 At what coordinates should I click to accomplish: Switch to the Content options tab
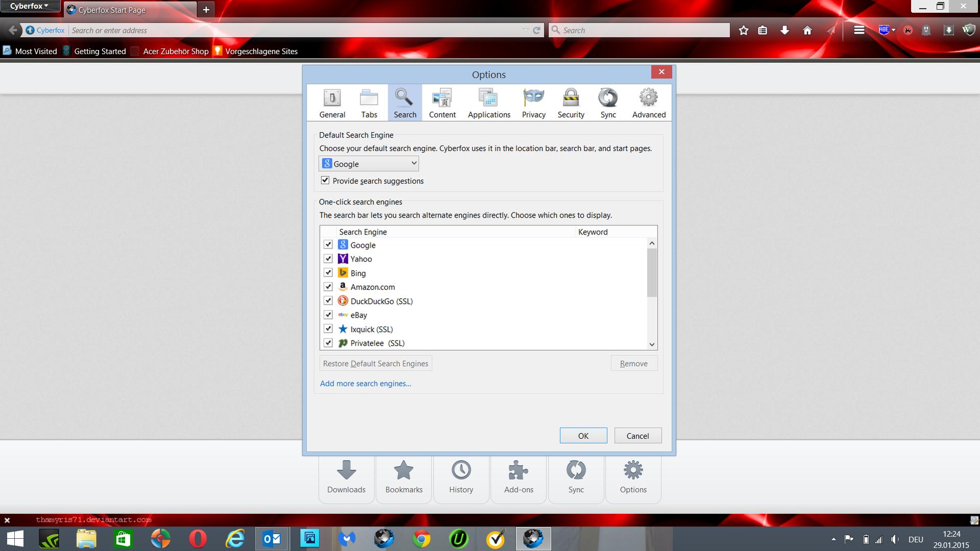[442, 103]
